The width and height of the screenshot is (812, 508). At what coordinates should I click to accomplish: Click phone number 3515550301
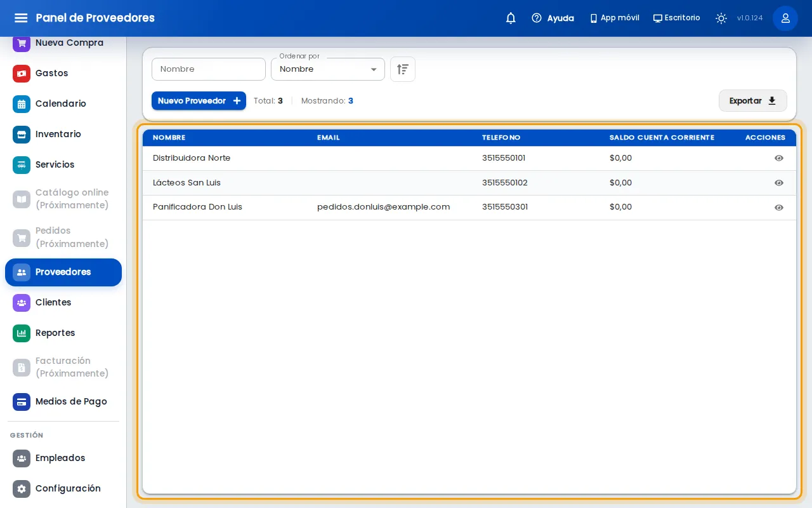pos(505,207)
